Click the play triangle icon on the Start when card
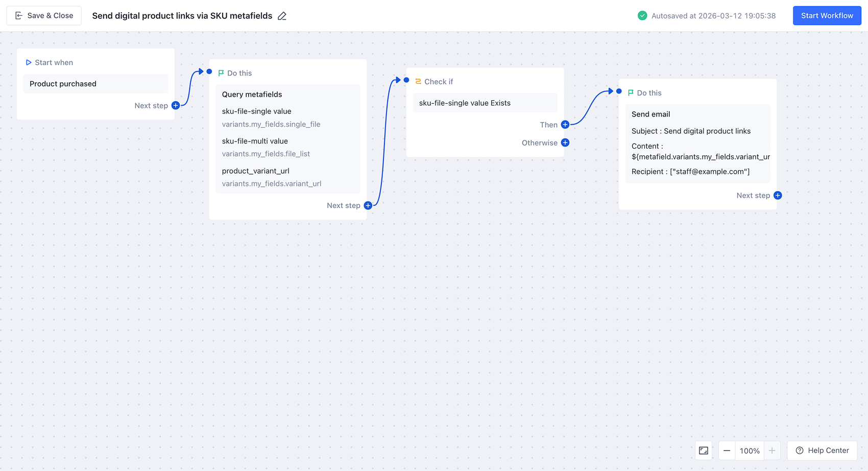The width and height of the screenshot is (868, 471). 29,62
